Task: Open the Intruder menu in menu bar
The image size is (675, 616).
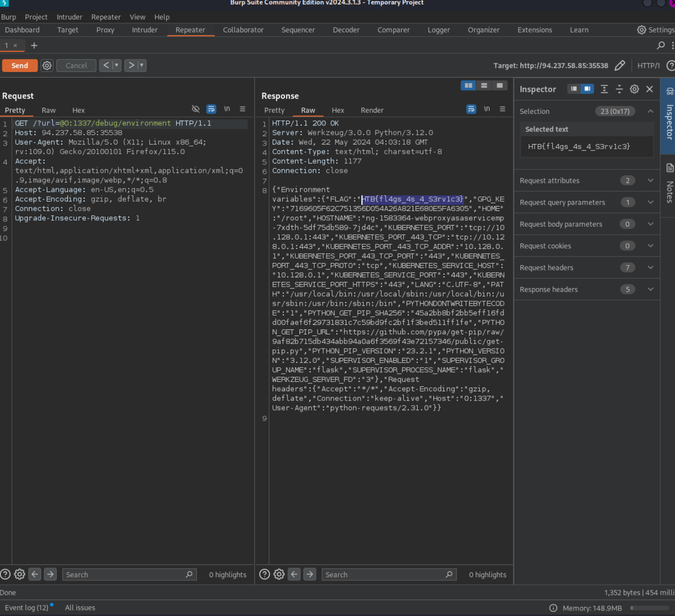Action: point(69,17)
